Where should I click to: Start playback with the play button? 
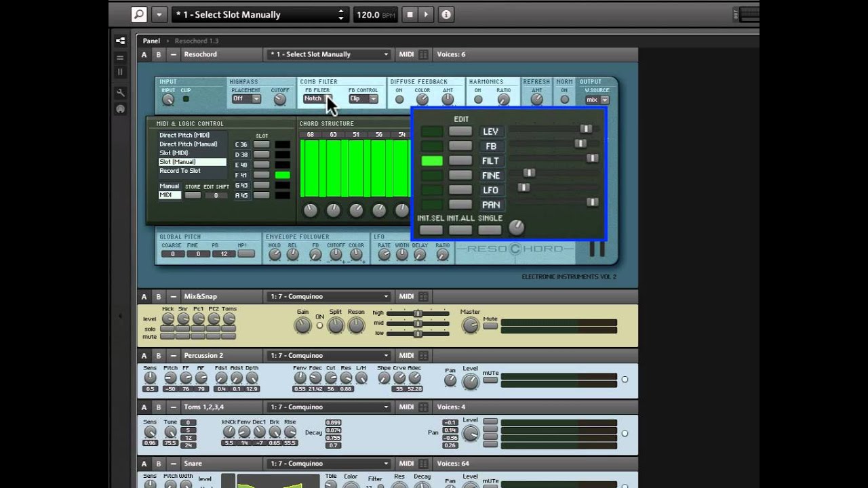[x=426, y=14]
